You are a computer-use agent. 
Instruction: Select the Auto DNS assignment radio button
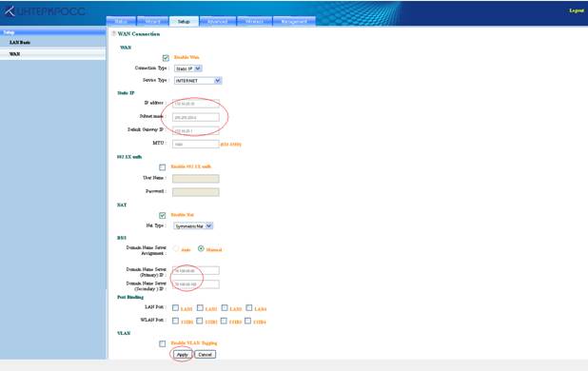coord(176,249)
